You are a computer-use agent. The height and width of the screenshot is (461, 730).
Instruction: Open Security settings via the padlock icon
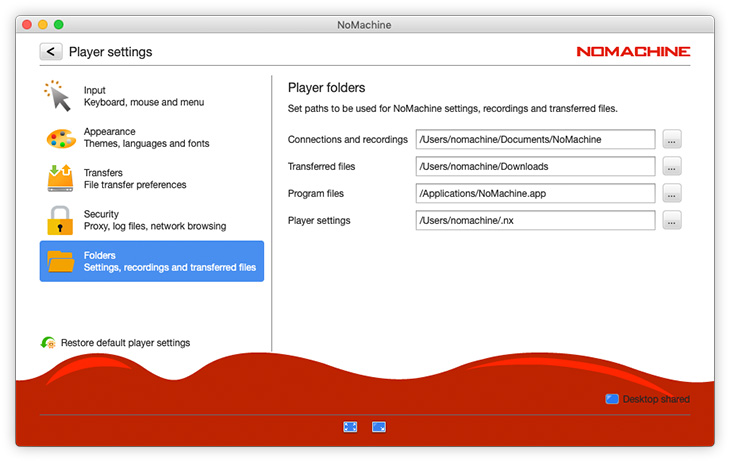60,219
